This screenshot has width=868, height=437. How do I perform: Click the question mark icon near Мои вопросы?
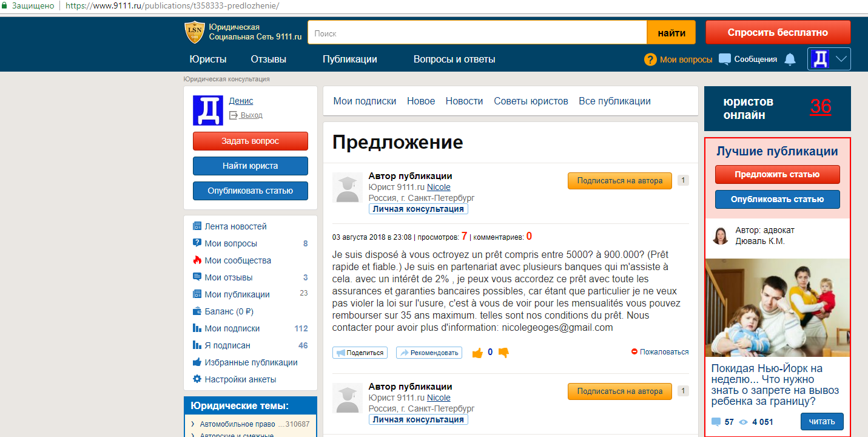coord(650,59)
